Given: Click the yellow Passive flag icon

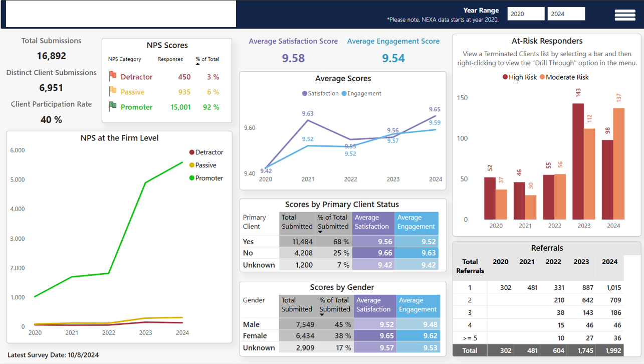Looking at the screenshot, I should tap(113, 92).
